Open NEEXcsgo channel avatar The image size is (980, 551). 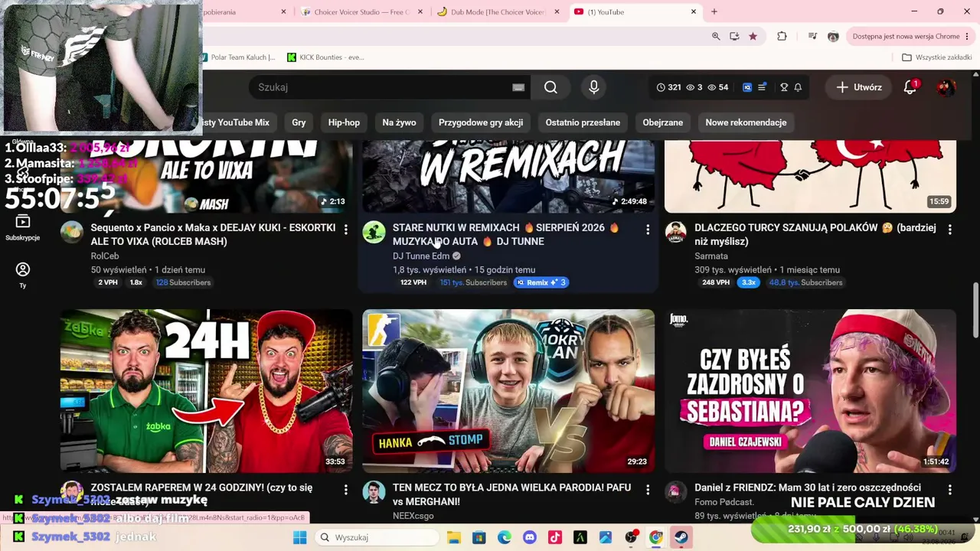click(x=374, y=492)
